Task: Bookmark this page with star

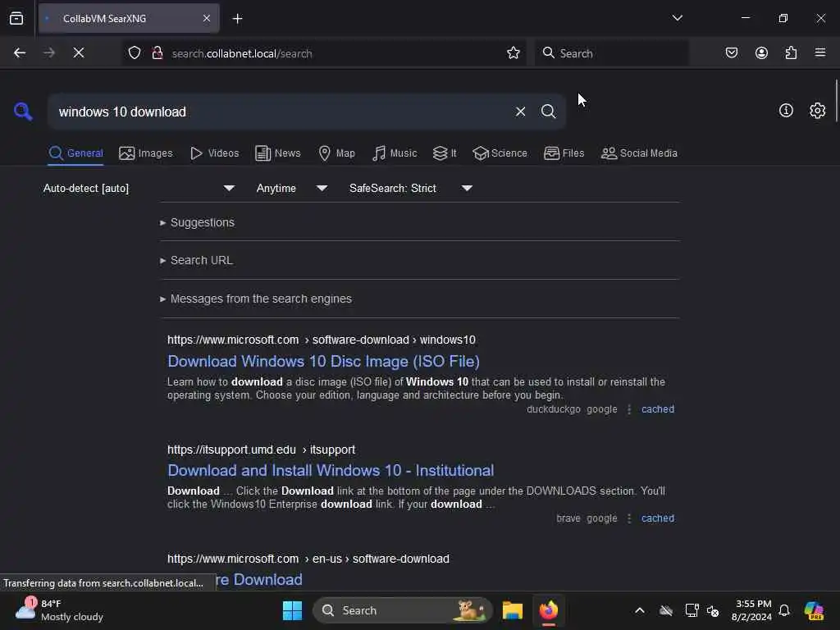Action: 514,52
